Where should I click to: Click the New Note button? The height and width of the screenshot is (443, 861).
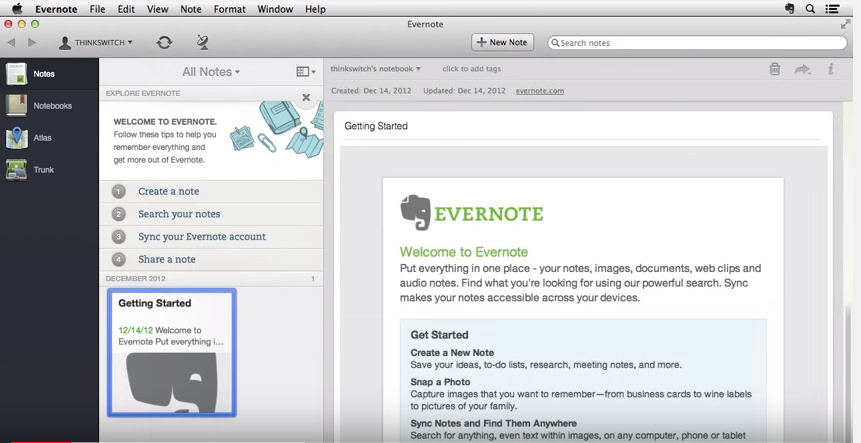point(502,42)
